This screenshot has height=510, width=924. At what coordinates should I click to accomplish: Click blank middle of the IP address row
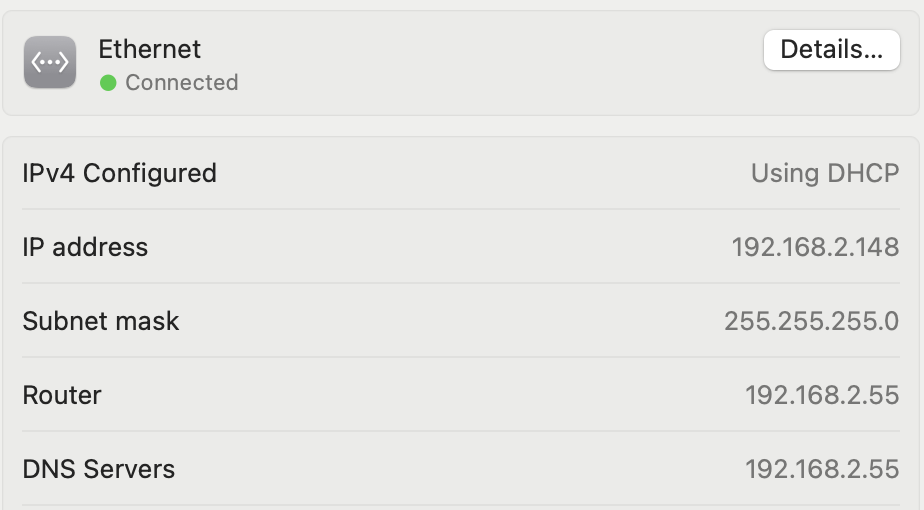439,247
